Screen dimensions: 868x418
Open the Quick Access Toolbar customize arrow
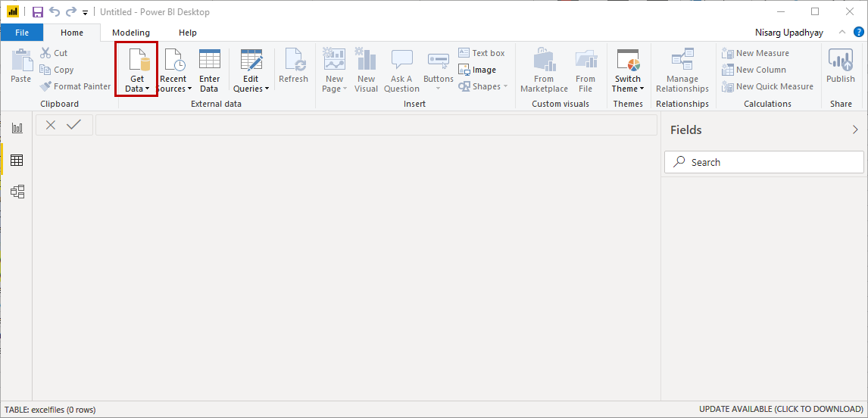85,12
